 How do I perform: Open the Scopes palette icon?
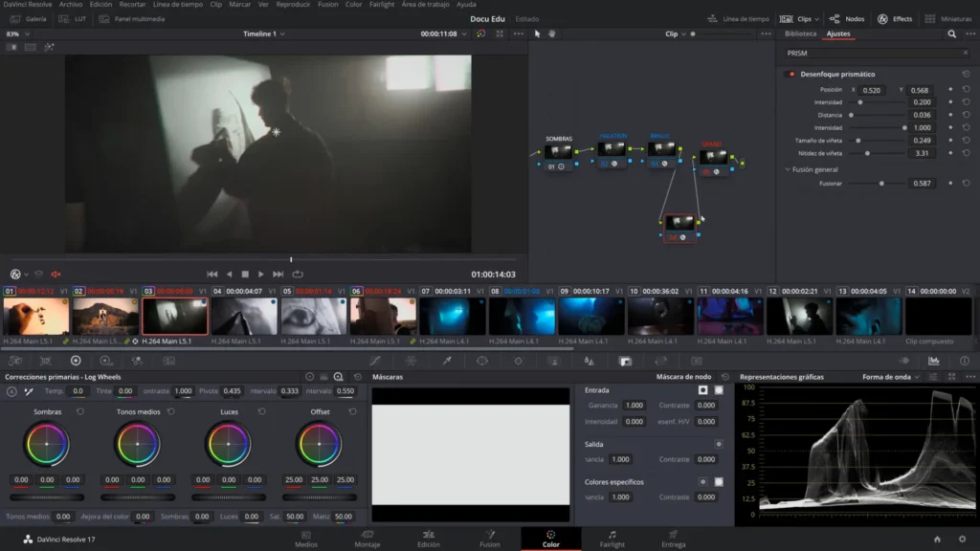(x=933, y=361)
